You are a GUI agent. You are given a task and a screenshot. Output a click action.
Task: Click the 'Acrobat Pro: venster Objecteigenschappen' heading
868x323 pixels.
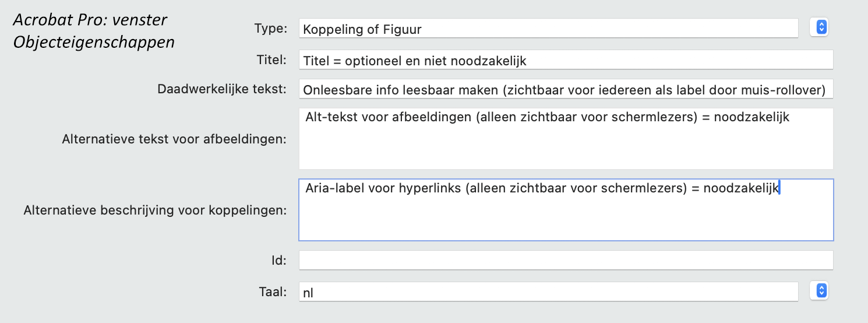pos(93,31)
